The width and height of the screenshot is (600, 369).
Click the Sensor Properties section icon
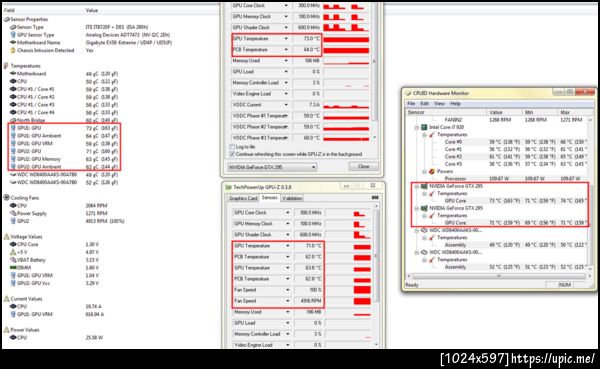(x=7, y=19)
